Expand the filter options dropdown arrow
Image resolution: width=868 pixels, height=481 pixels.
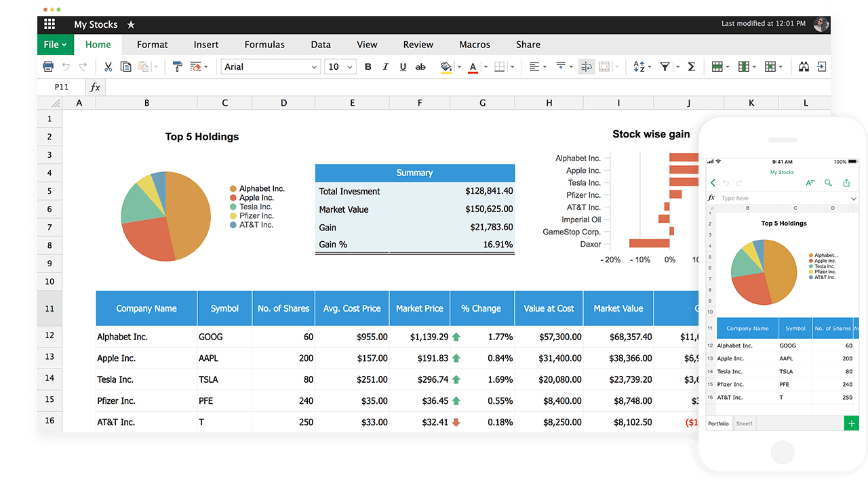pos(676,67)
